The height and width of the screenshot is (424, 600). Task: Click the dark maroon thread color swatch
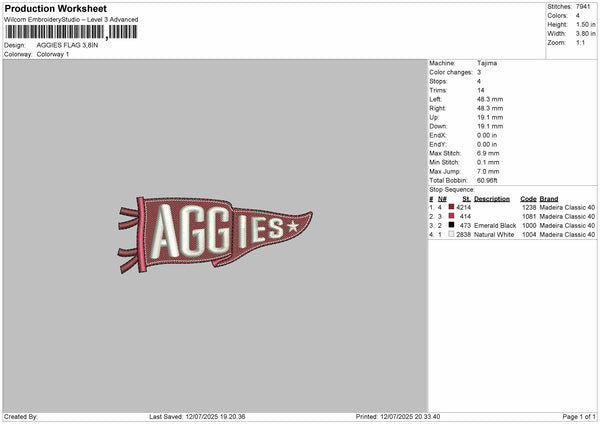tap(452, 207)
